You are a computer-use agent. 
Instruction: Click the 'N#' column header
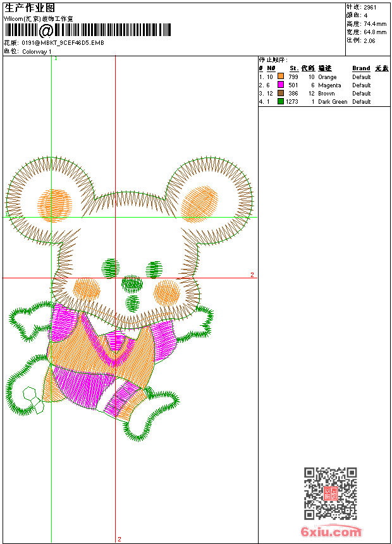[x=271, y=68]
